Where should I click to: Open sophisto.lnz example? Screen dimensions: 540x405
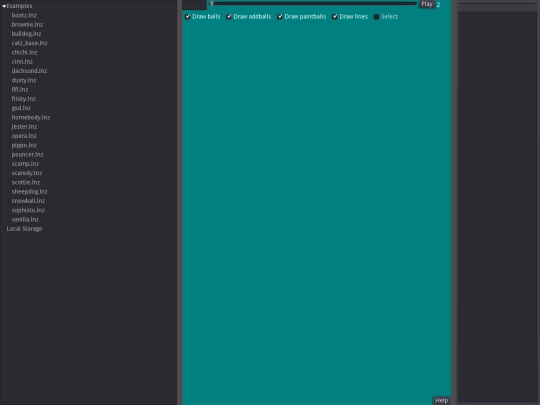click(28, 210)
